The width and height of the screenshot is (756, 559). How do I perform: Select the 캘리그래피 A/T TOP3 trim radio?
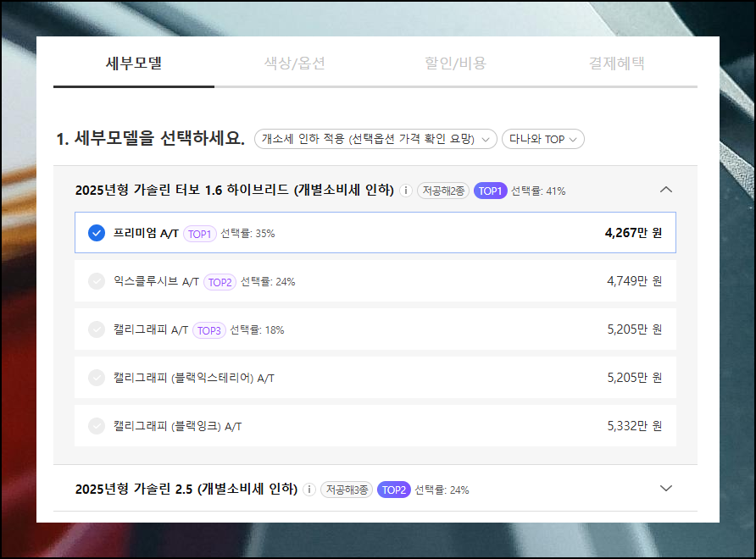click(x=97, y=329)
